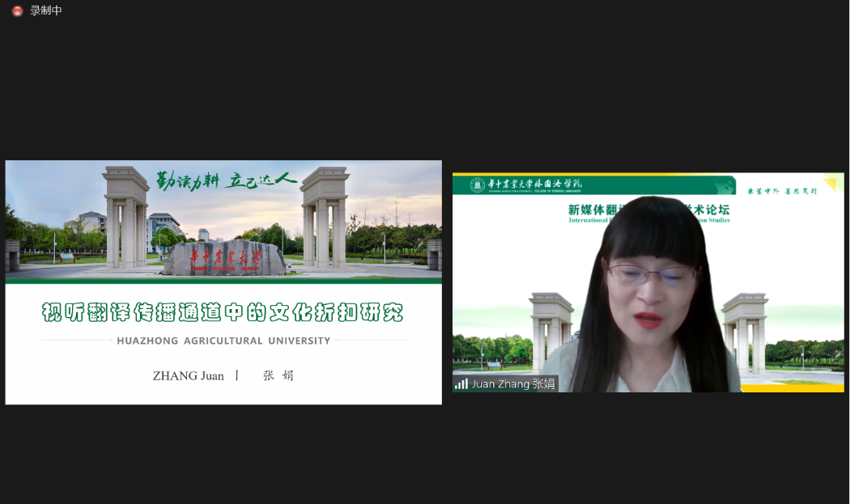Click the left gate pillar in slide photo

pyautogui.click(x=126, y=217)
